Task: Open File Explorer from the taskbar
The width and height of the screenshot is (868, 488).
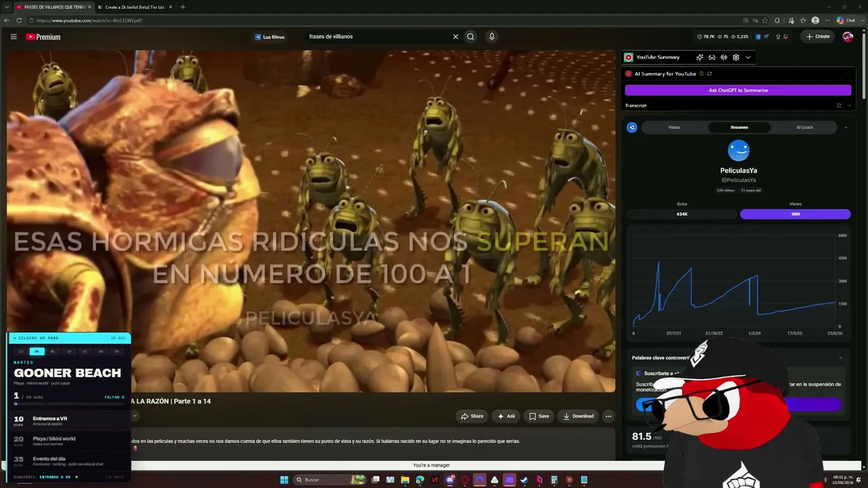Action: pyautogui.click(x=405, y=480)
